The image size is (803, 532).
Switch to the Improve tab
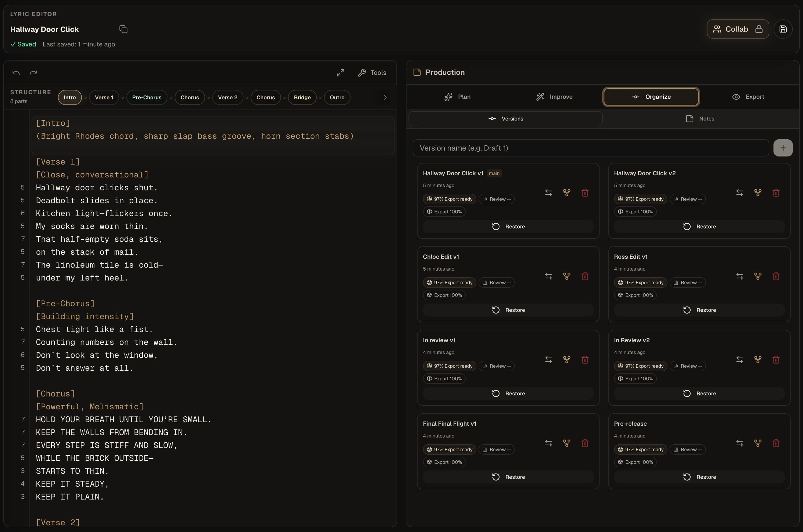tap(554, 97)
